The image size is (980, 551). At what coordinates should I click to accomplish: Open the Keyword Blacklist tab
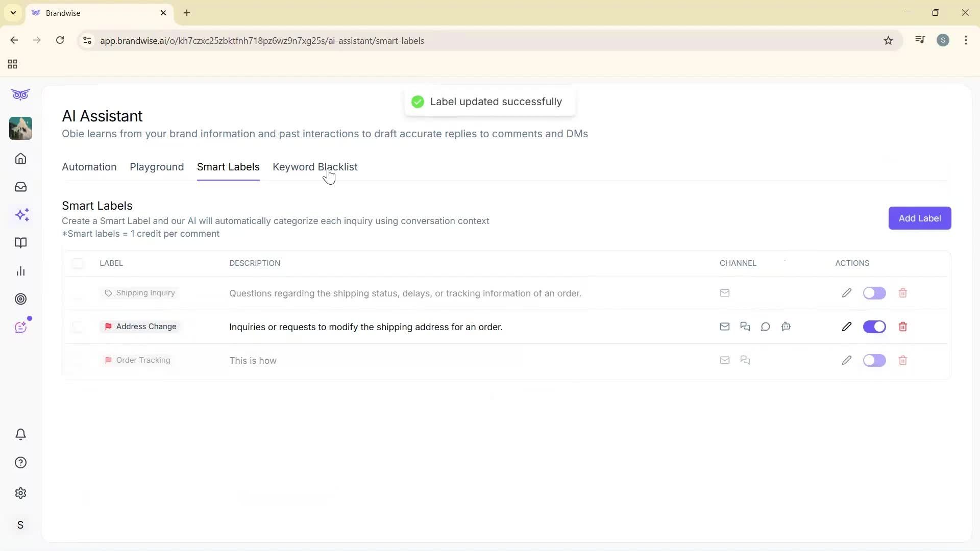click(x=314, y=167)
